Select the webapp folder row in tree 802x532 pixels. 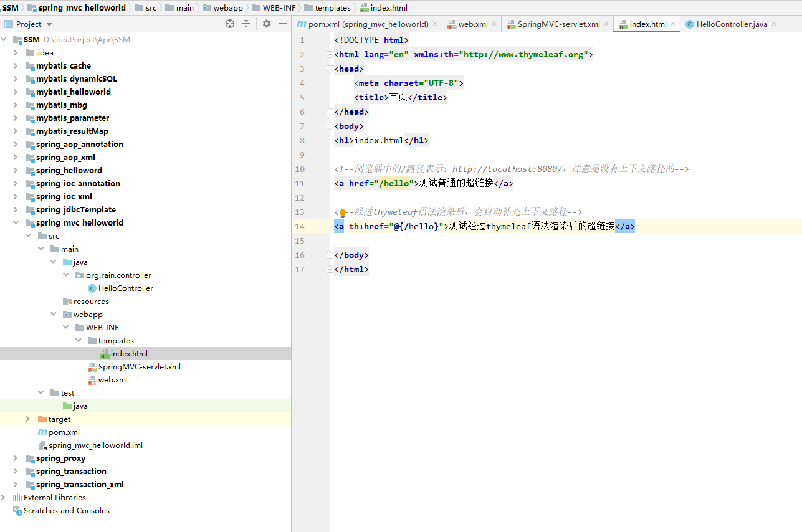coord(145,315)
